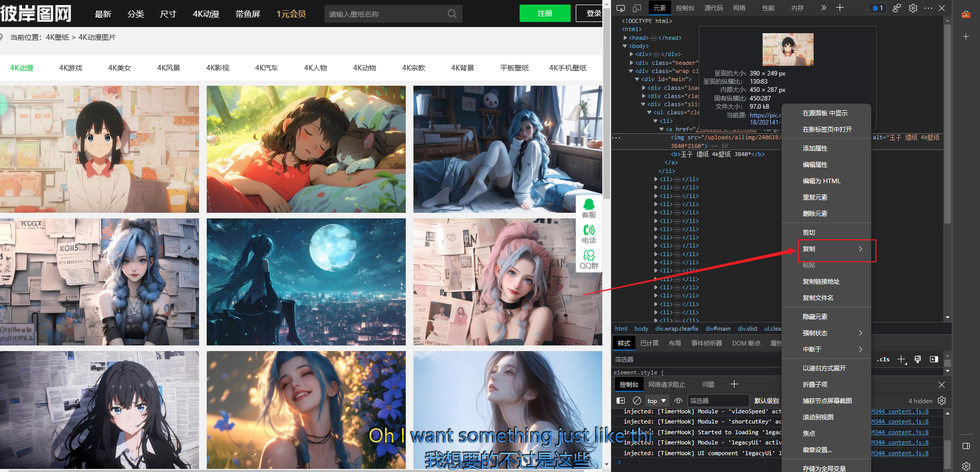This screenshot has height=472, width=980.
Task: Expand the head element node
Action: click(x=625, y=38)
